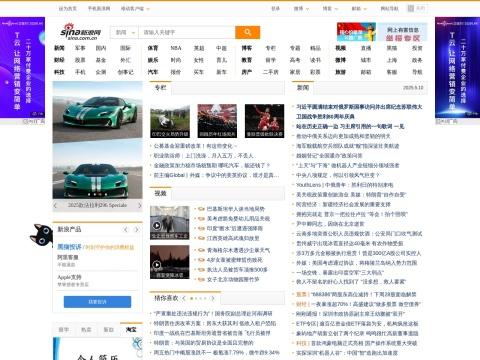
Task: Open the 科技 channel
Action: coord(59,72)
